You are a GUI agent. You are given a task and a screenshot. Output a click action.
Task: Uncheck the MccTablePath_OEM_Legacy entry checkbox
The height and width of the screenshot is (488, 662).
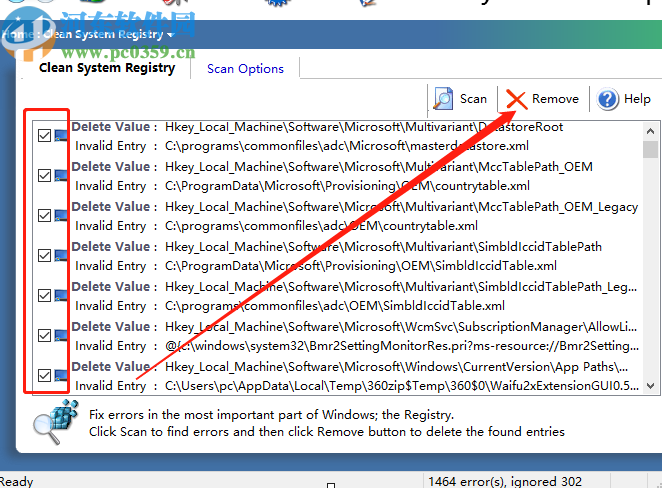[44, 216]
